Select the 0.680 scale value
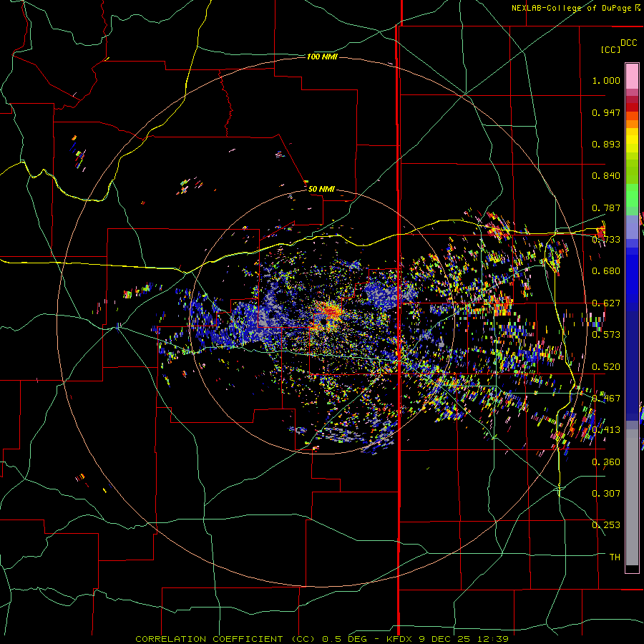Viewport: 644px width, 644px height. pyautogui.click(x=606, y=271)
